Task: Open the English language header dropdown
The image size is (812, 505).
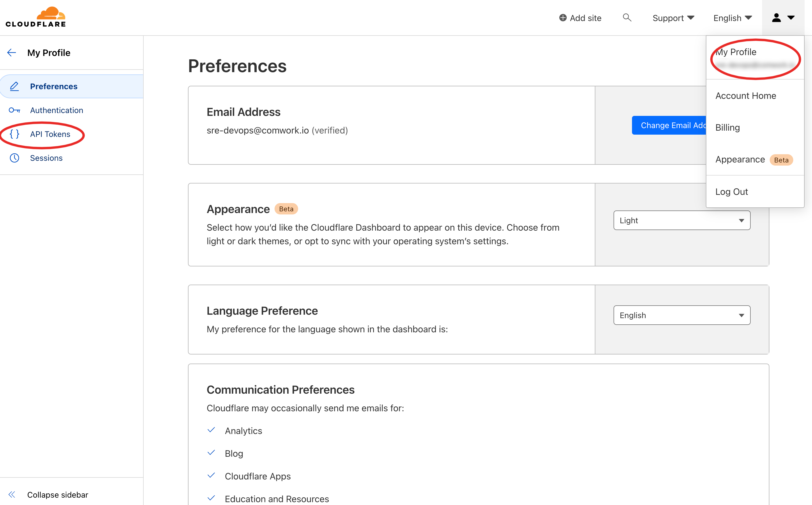Action: (x=733, y=18)
